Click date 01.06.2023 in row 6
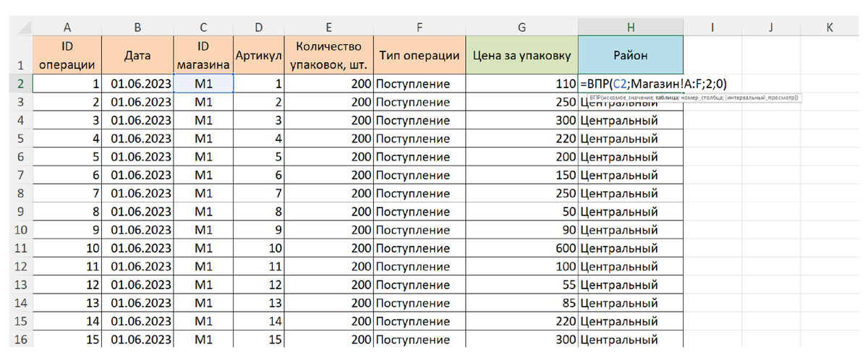The width and height of the screenshot is (868, 363). 137,157
